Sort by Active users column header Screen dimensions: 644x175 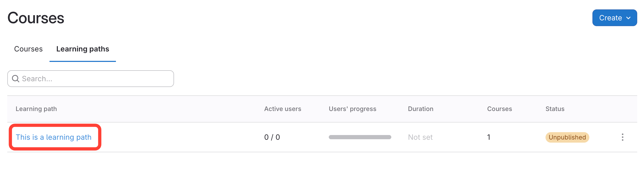coord(283,109)
